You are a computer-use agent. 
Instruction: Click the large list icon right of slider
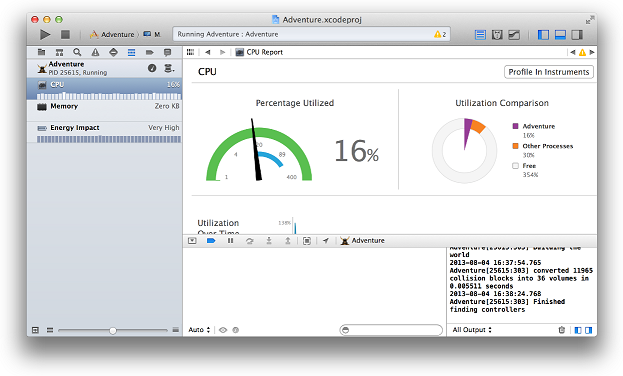[x=176, y=330]
